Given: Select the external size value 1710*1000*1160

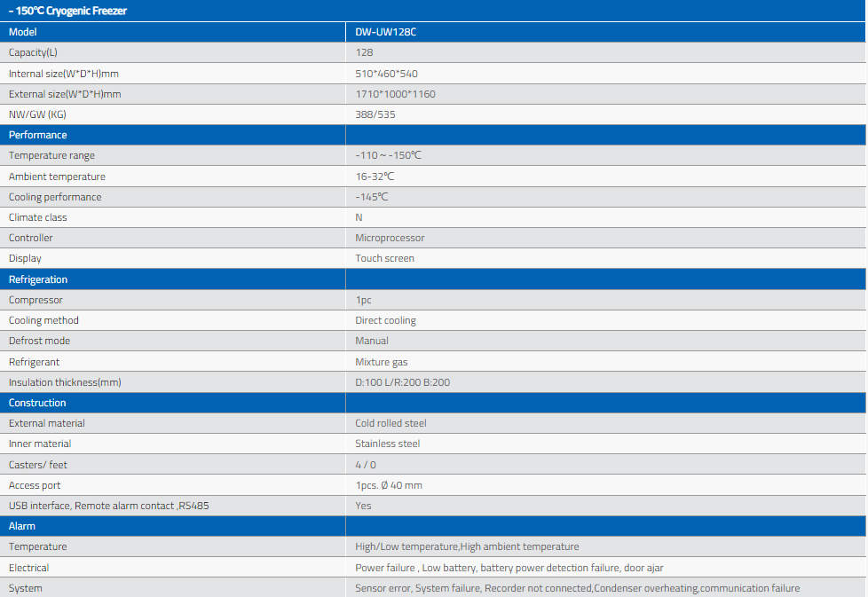Looking at the screenshot, I should (395, 94).
